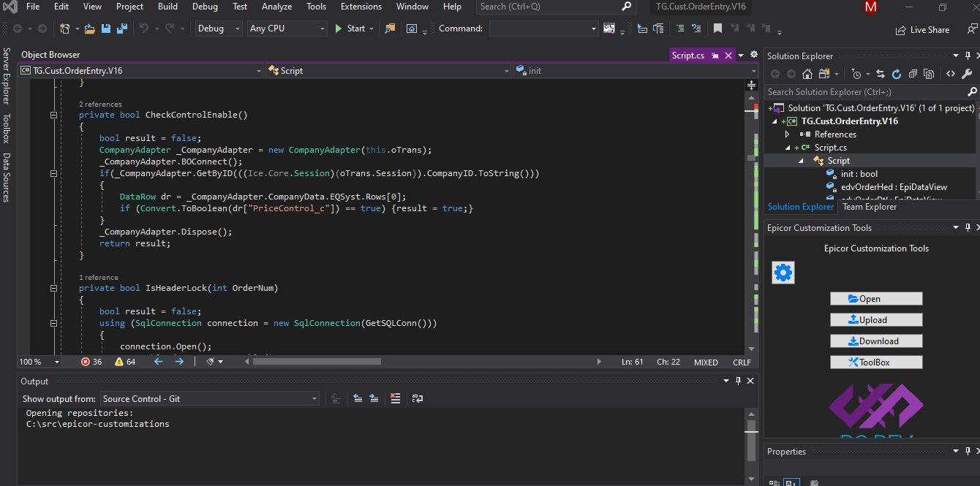Click the New Project toolbar icon
Viewport: 980px width, 486px height.
[64, 29]
